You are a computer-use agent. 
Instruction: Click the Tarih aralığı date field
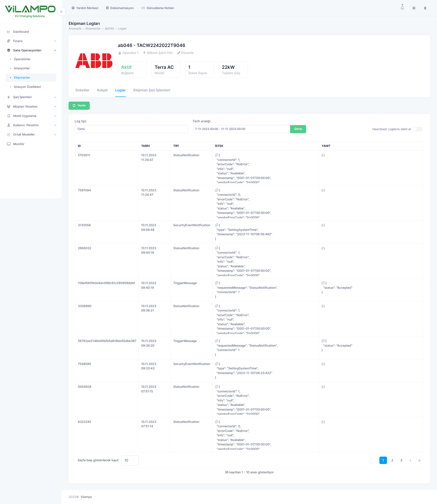click(x=241, y=129)
